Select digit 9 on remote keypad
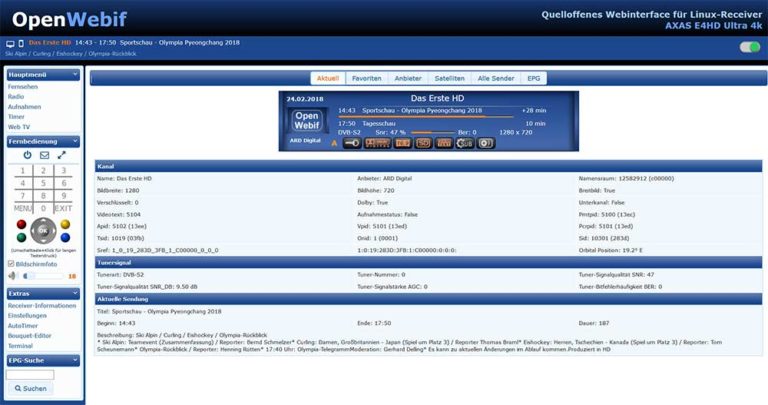This screenshot has width=768, height=405. point(64,196)
